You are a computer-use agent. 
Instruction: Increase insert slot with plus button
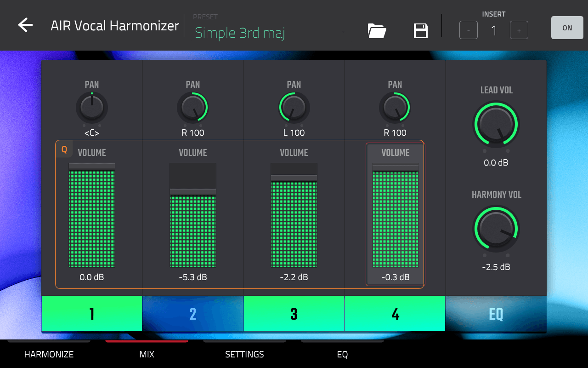click(519, 31)
